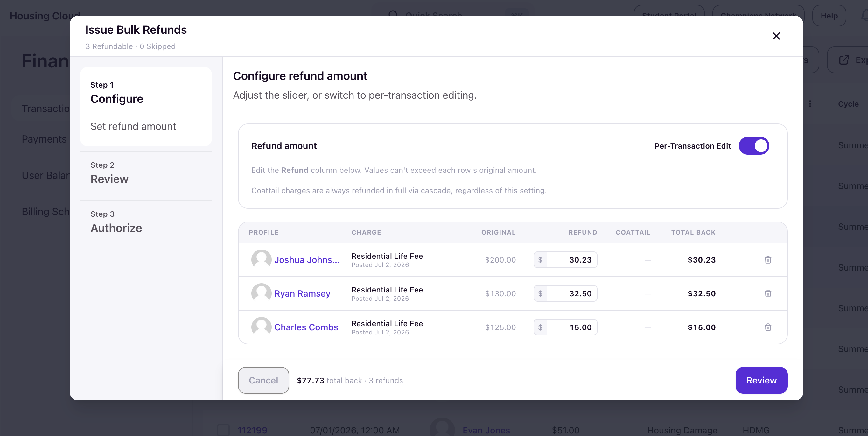Click Ryan Ramsey avatar icon
868x436 pixels.
pyautogui.click(x=261, y=293)
